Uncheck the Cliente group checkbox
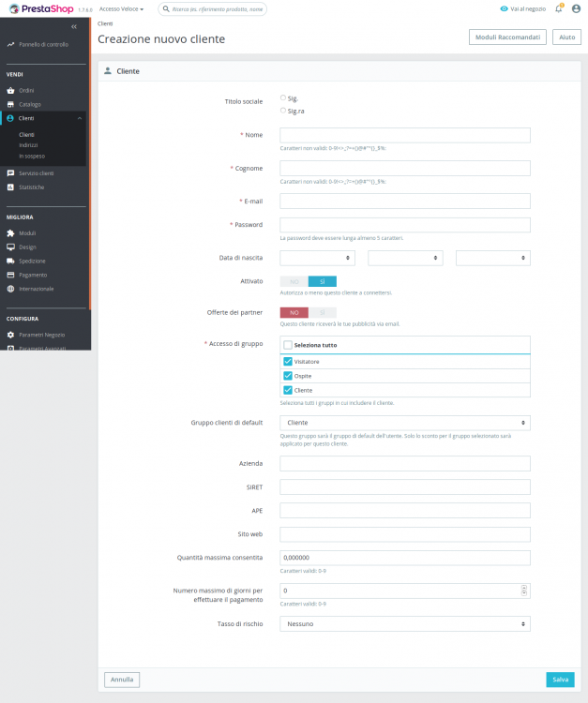588x703 pixels. (288, 390)
